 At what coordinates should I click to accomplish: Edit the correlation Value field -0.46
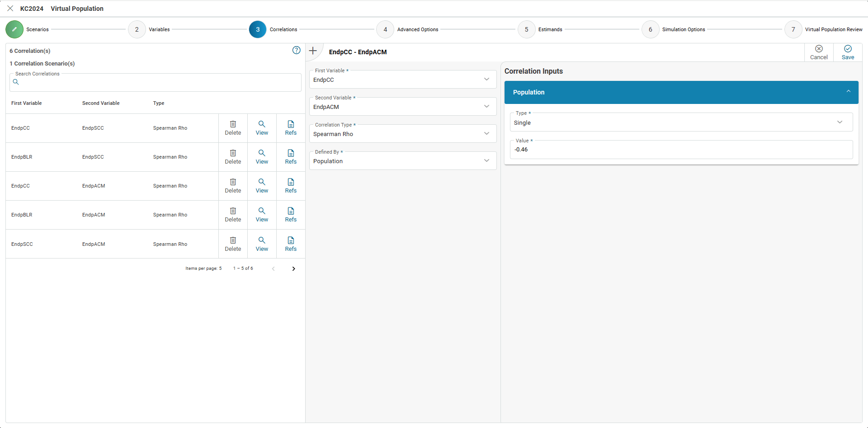click(x=681, y=150)
